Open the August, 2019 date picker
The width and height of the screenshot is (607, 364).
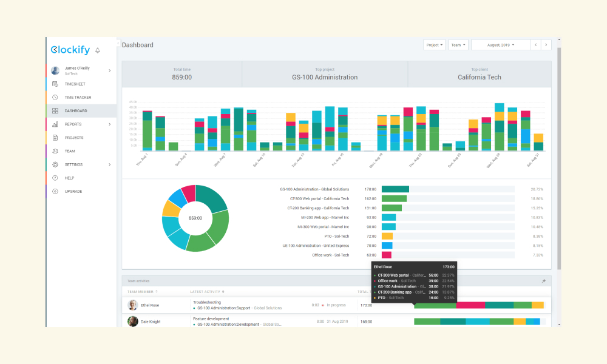(x=501, y=45)
